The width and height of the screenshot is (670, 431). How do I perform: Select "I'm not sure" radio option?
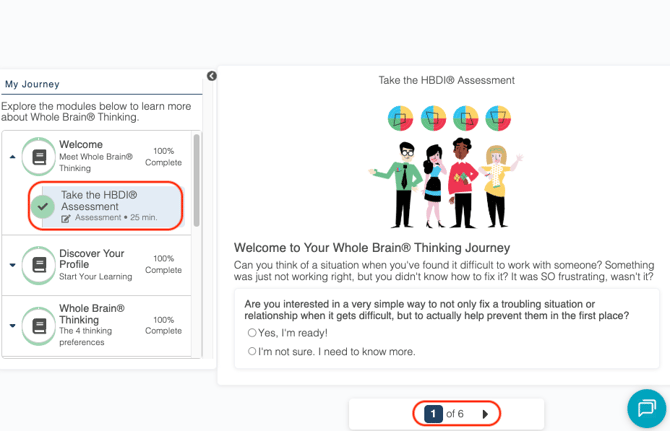252,351
